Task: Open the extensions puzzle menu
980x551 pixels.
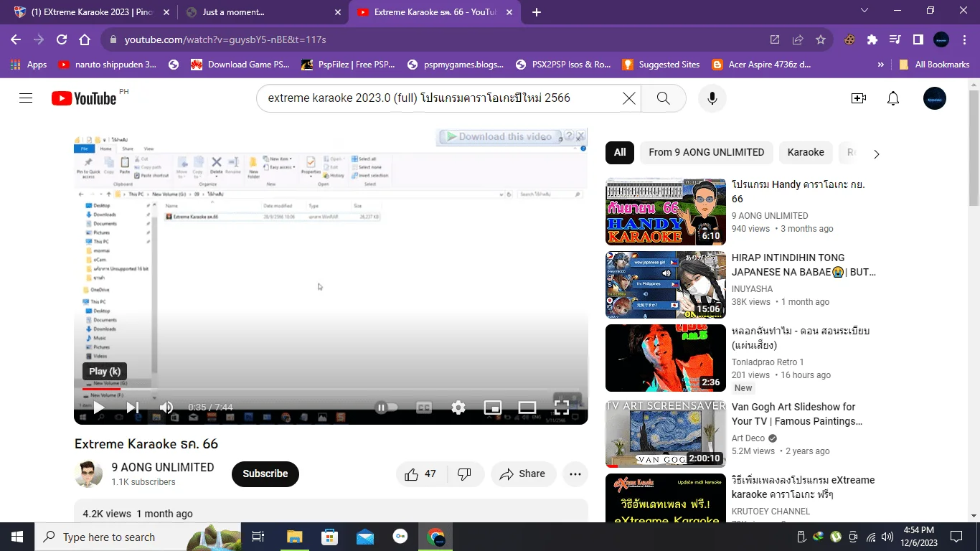Action: (x=872, y=40)
